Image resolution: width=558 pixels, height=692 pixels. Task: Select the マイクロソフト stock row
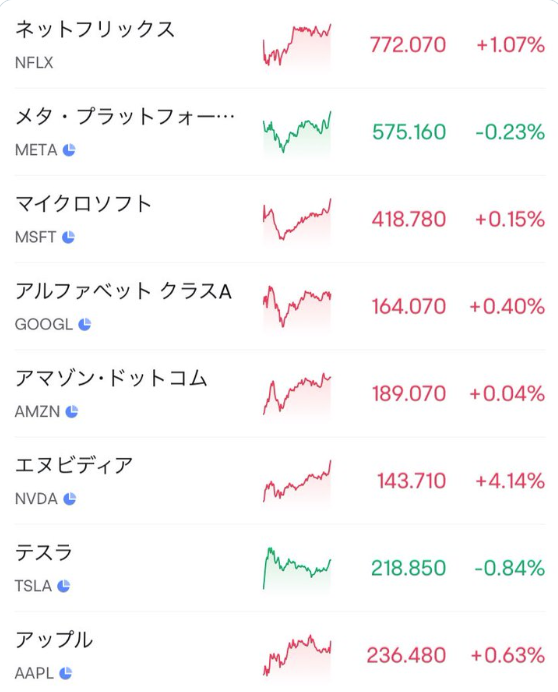[x=280, y=219]
